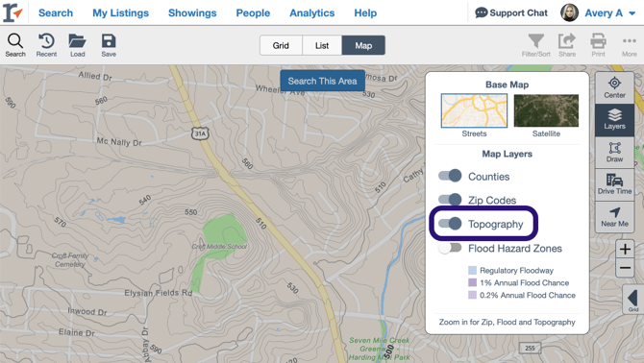
Task: Open the Search magnifier tool
Action: click(15, 45)
